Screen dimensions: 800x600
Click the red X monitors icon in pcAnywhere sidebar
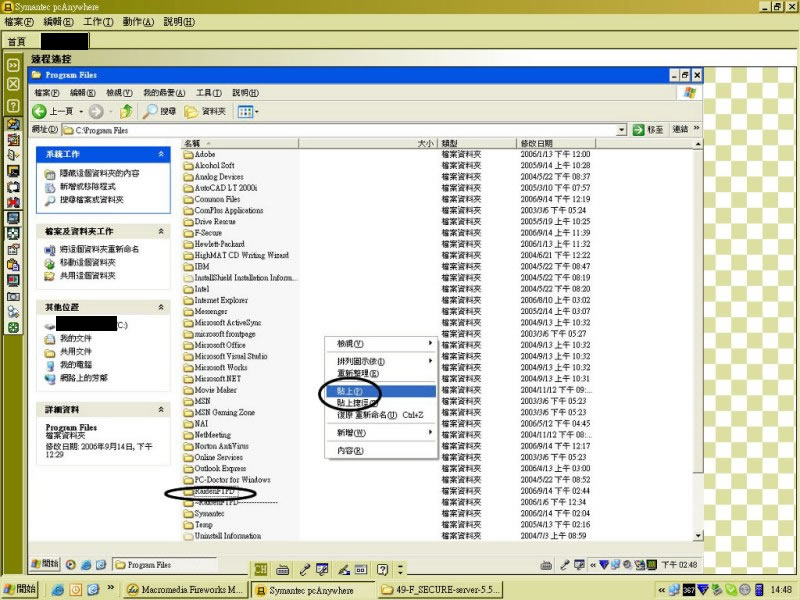13,202
